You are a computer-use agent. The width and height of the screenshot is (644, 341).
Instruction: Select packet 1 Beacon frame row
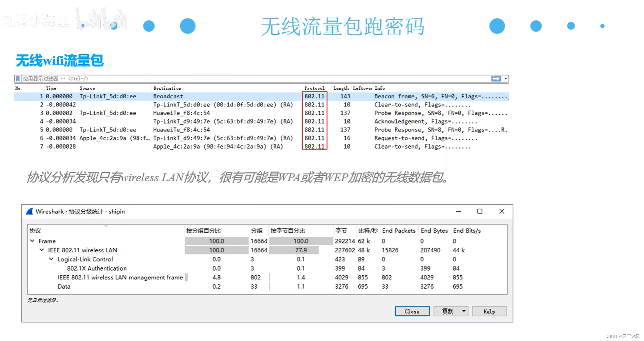[261, 97]
